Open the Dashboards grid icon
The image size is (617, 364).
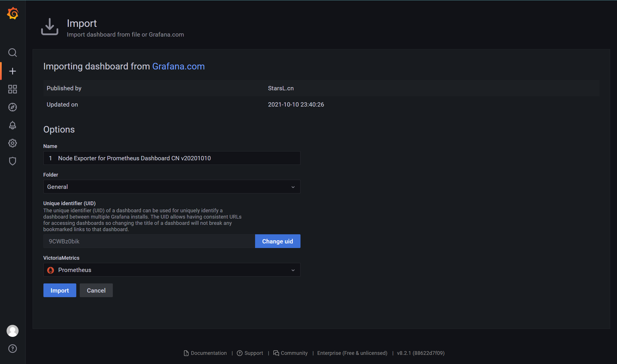13,89
